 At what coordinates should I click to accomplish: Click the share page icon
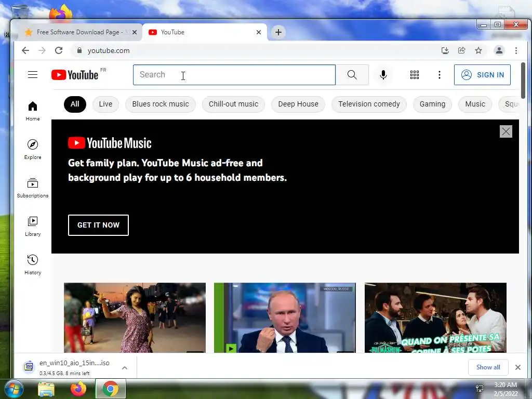461,50
